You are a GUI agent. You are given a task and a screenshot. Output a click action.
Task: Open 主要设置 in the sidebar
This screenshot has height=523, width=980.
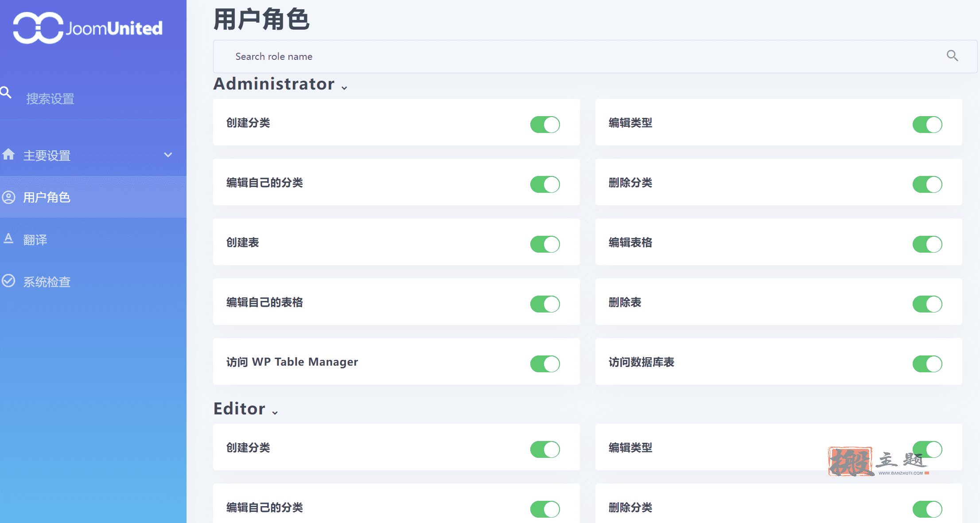pos(93,155)
